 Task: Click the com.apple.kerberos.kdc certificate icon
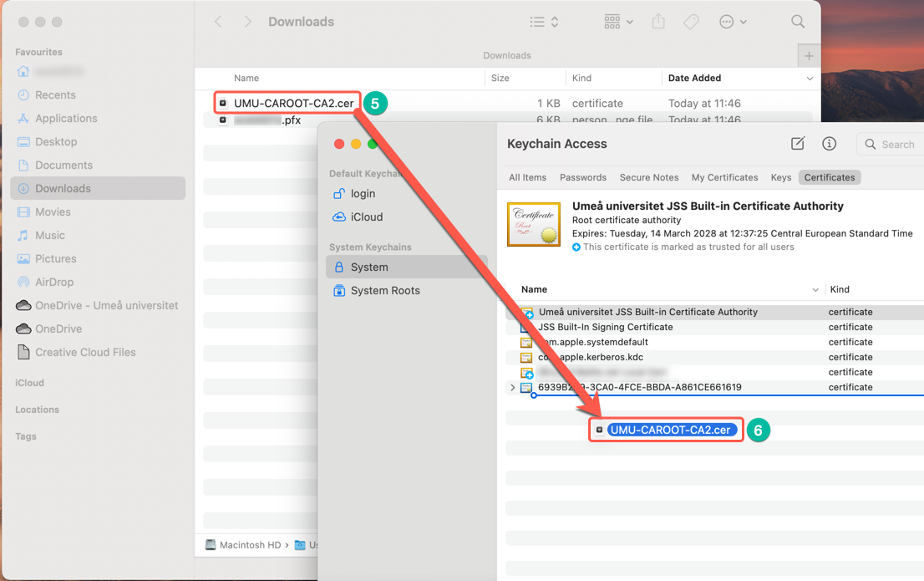click(x=526, y=358)
